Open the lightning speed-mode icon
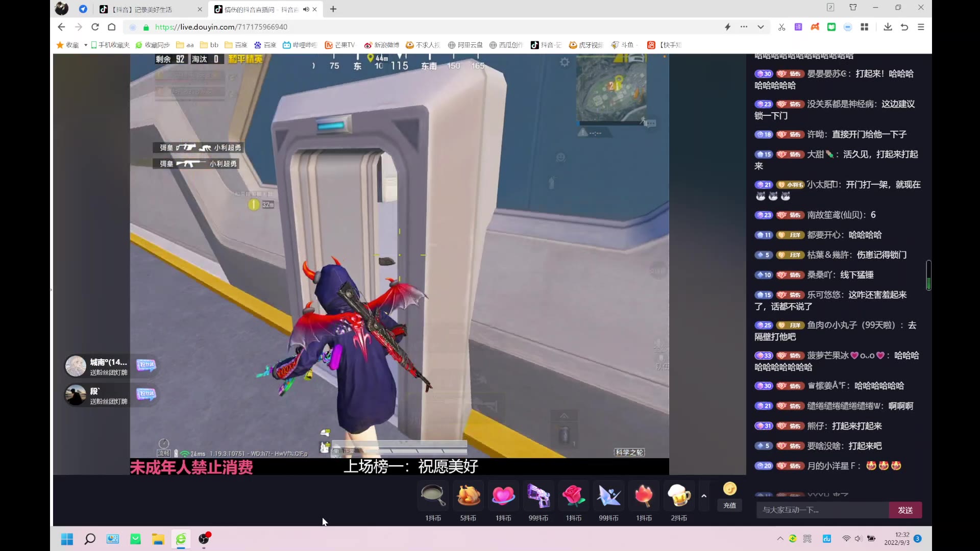The width and height of the screenshot is (980, 551). (727, 27)
